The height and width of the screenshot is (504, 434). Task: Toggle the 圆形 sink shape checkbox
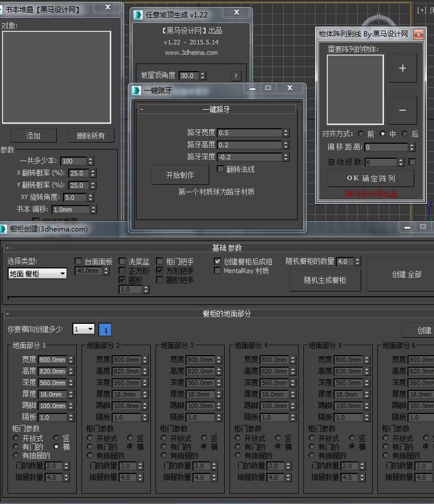[x=123, y=279]
